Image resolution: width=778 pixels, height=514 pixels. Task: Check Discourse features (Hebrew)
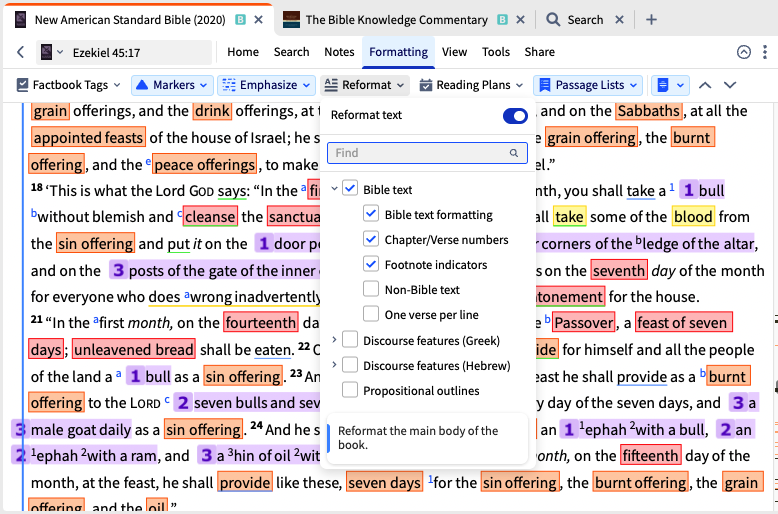tap(350, 365)
